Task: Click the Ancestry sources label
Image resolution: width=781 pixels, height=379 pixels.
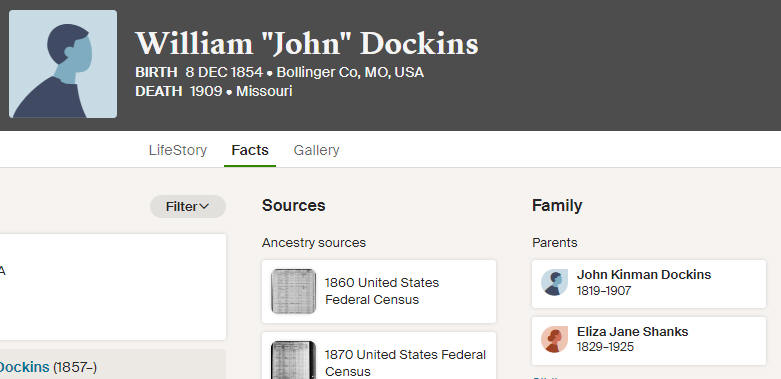Action: click(x=314, y=243)
